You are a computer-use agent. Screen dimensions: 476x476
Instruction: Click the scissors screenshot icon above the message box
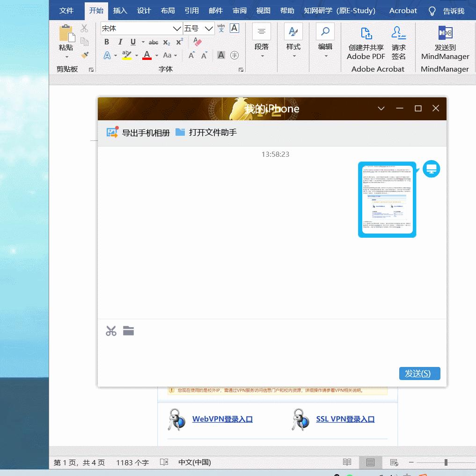click(x=111, y=331)
